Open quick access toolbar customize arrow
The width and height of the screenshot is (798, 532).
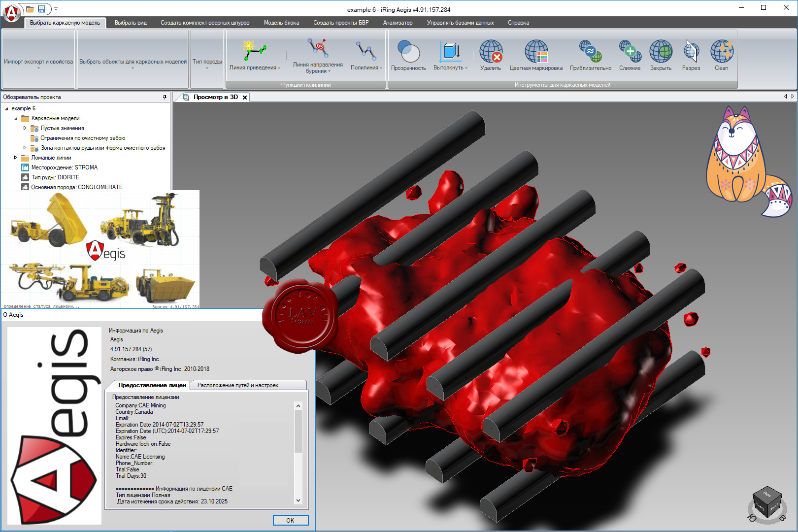click(x=56, y=9)
